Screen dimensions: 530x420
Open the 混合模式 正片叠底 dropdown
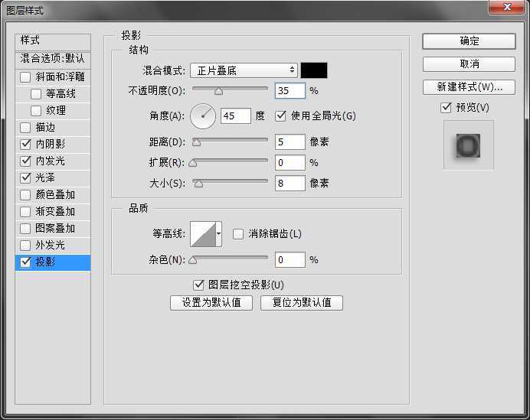243,70
